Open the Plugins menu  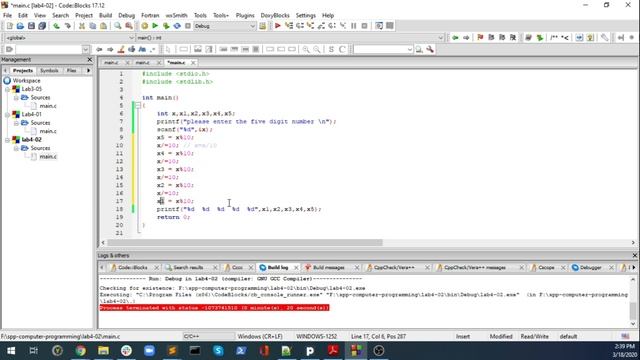point(245,16)
